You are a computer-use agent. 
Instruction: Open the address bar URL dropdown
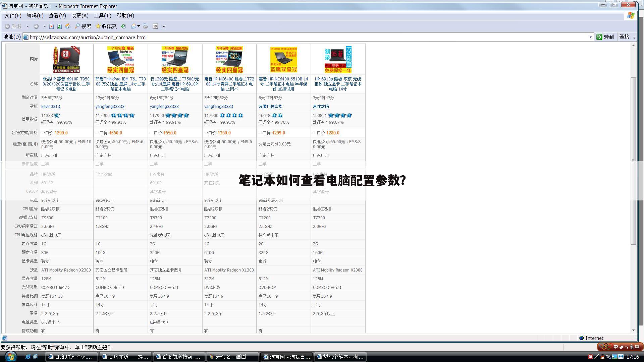(591, 37)
